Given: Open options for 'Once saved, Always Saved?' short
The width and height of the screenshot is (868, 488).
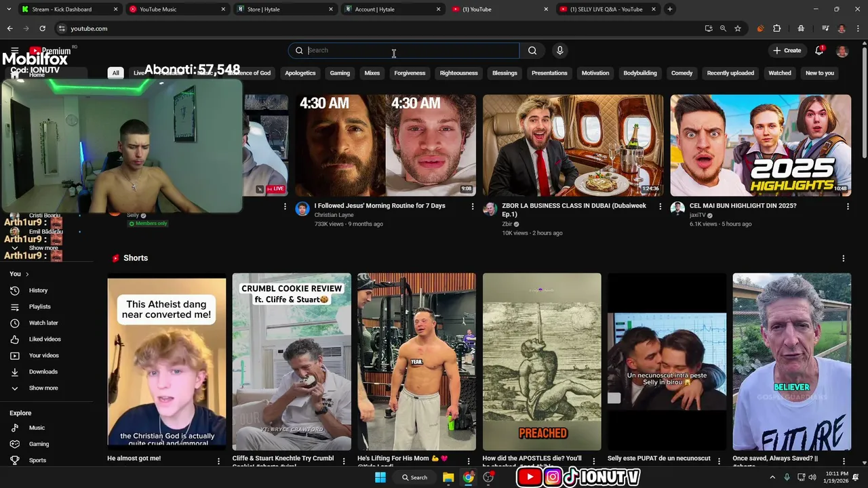Looking at the screenshot, I should tap(844, 461).
